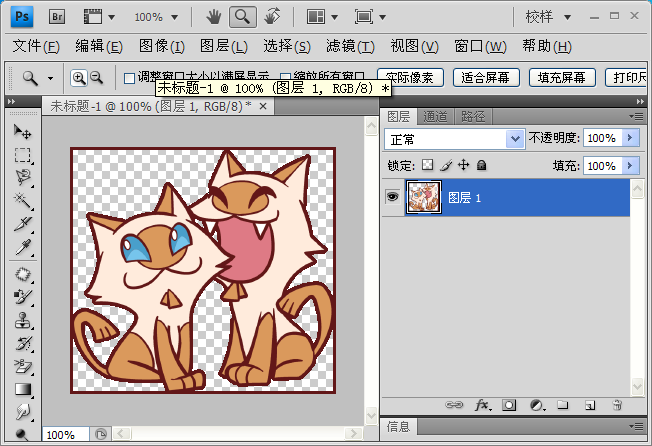Select the Zoom tool in top bar

(x=242, y=17)
